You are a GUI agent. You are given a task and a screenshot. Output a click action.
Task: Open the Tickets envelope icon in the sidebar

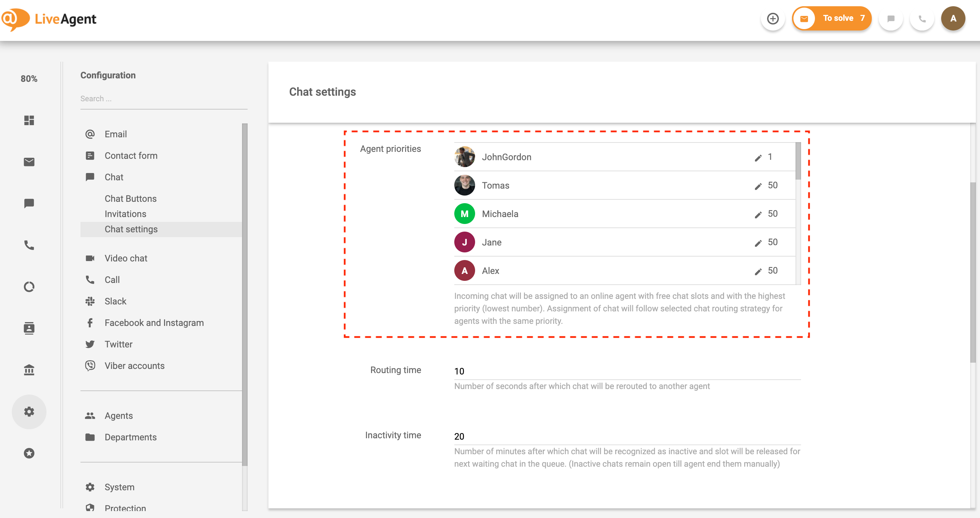(x=29, y=162)
